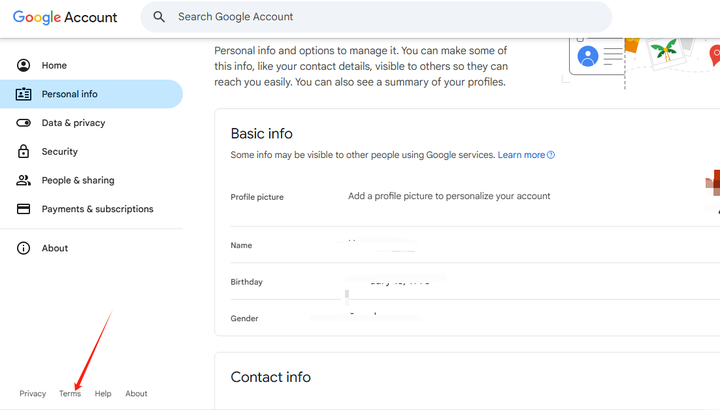Open the Learn more link
This screenshot has width=720, height=410.
pyautogui.click(x=521, y=155)
